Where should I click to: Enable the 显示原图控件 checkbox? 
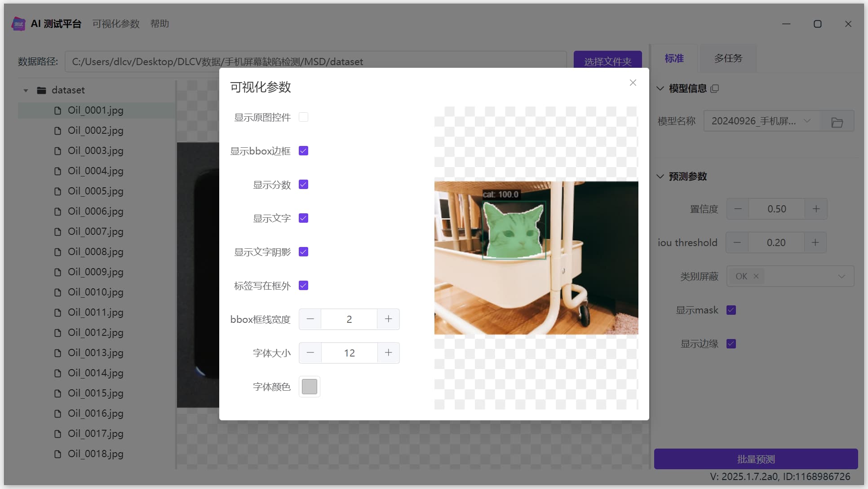tap(303, 117)
